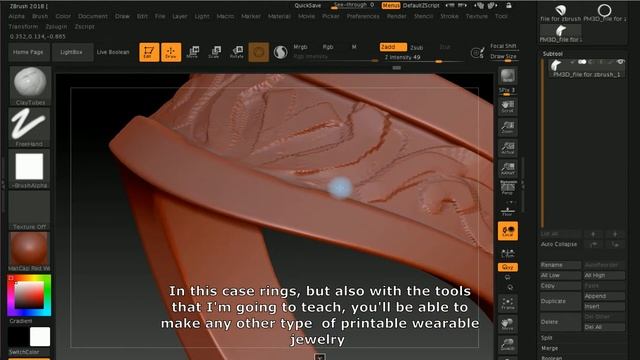This screenshot has height=360, width=640.
Task: Toggle the Zadd button
Action: pos(393,47)
